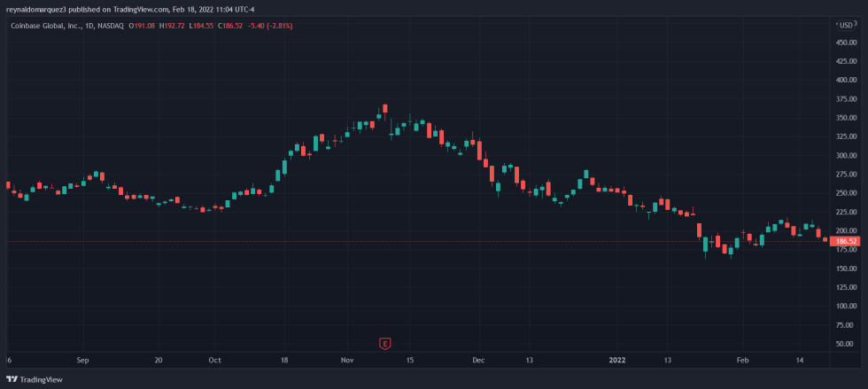The width and height of the screenshot is (868, 389).
Task: Click the Dec label on time axis
Action: [x=478, y=361]
